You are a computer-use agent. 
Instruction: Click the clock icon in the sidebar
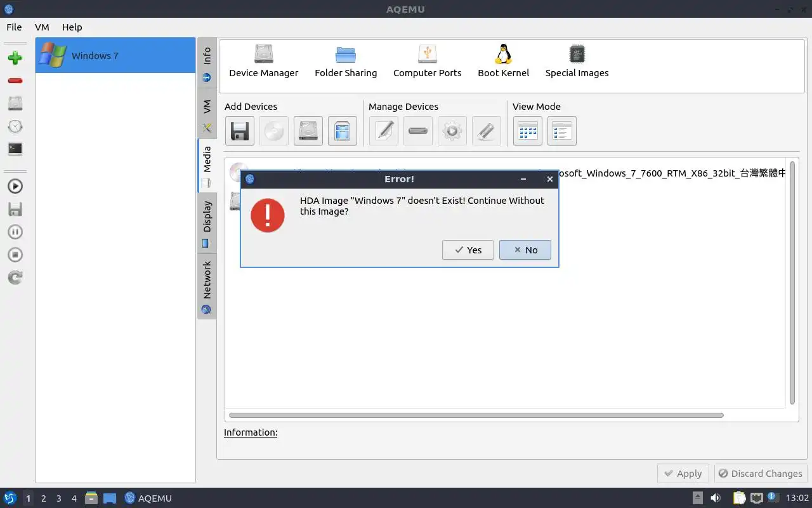15,126
